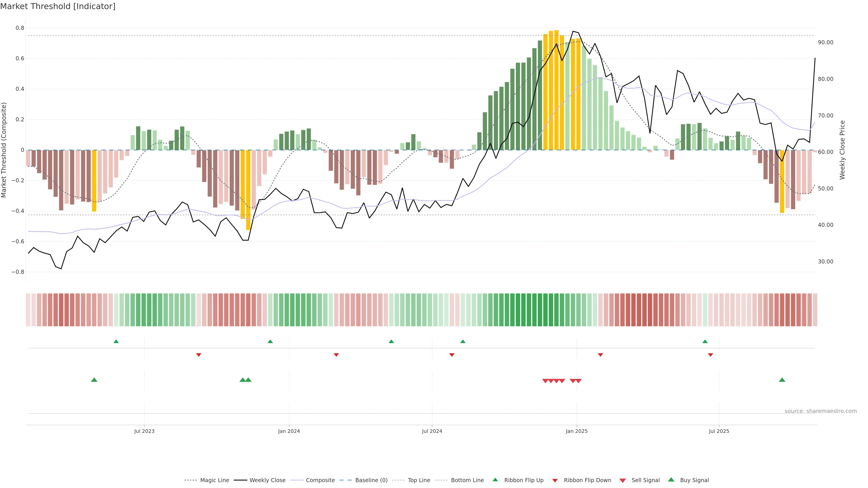
Task: Click the rightmost green Ribbon Flip Up marker
Action: (x=705, y=342)
